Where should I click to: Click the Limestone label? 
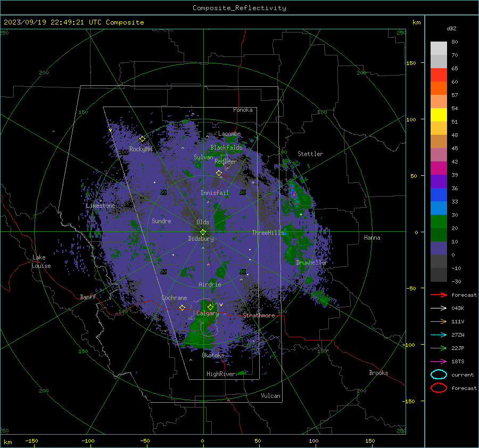[101, 206]
